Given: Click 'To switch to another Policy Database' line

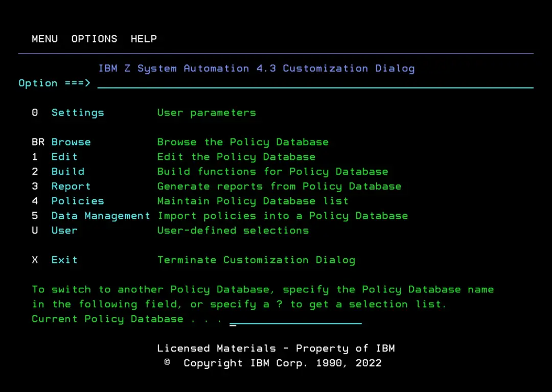Looking at the screenshot, I should pos(263,290).
